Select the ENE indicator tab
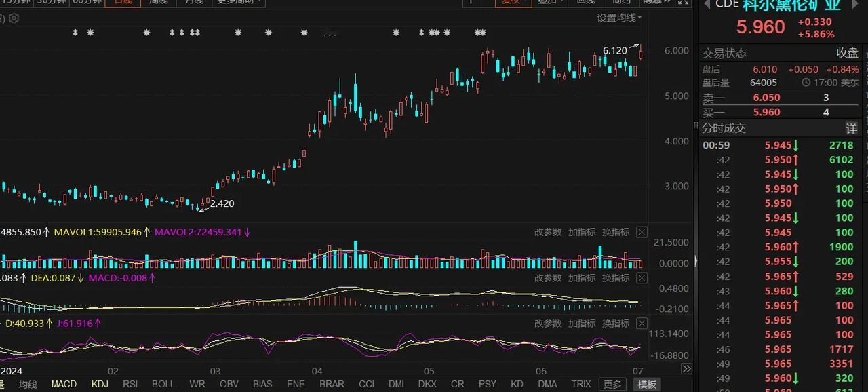Viewport: 868px width, 392px height. (x=296, y=385)
